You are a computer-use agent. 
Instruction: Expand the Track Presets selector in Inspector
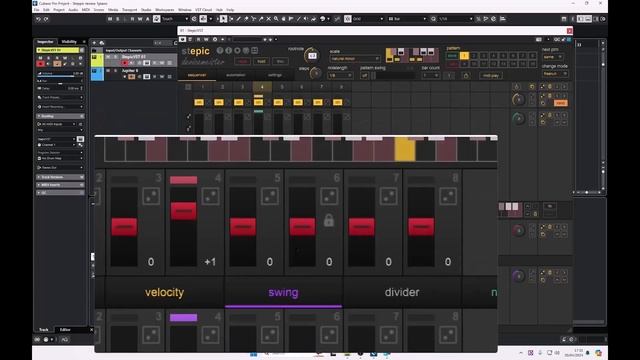(x=60, y=98)
